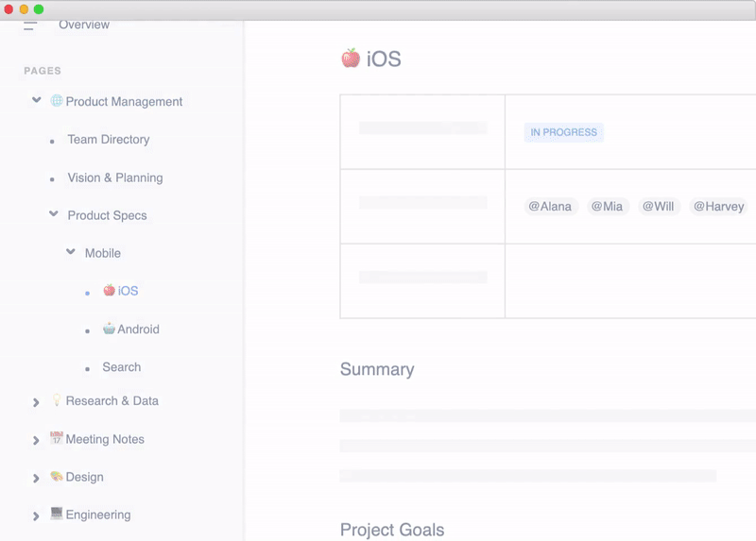This screenshot has height=541, width=756.
Task: Open the Overview page
Action: pyautogui.click(x=84, y=25)
